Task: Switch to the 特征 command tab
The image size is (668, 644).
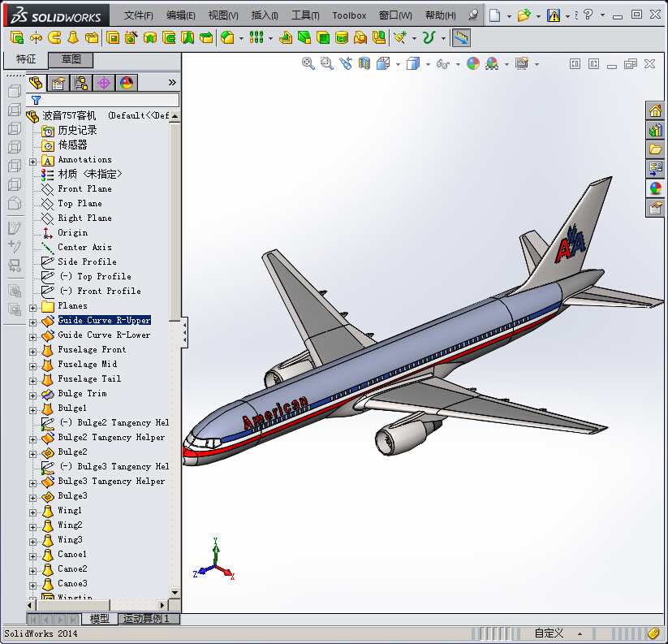Action: click(25, 59)
